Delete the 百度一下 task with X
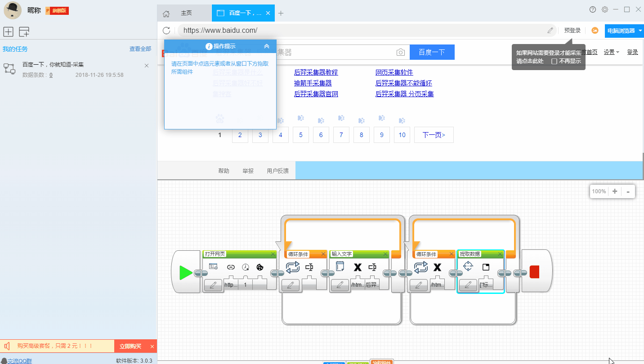This screenshot has width=644, height=364. 147,66
